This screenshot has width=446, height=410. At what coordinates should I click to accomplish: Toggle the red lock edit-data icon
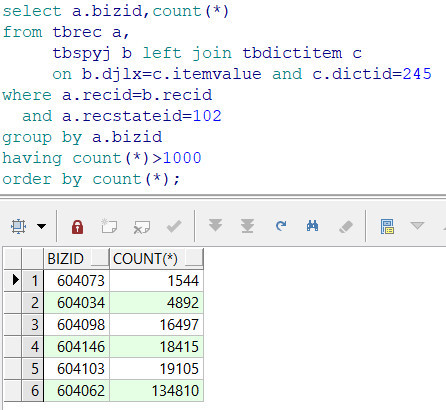[77, 227]
